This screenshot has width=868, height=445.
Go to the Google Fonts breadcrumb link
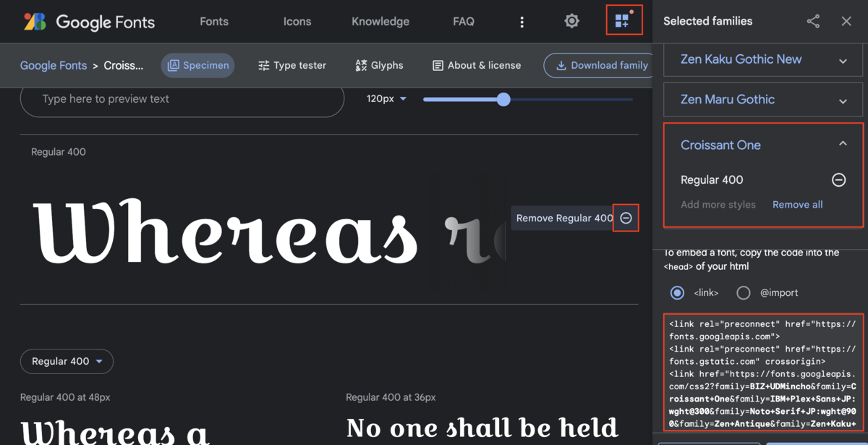pyautogui.click(x=54, y=65)
